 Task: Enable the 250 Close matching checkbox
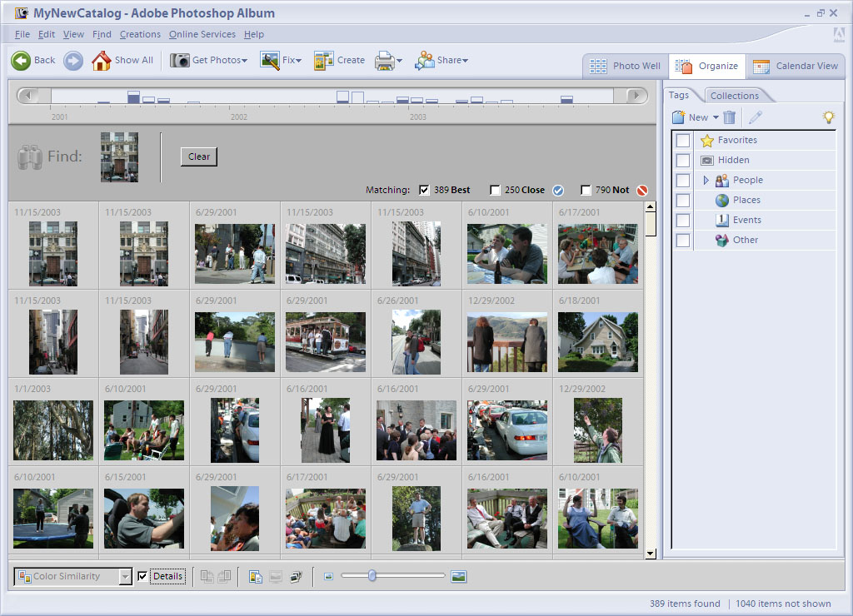496,190
